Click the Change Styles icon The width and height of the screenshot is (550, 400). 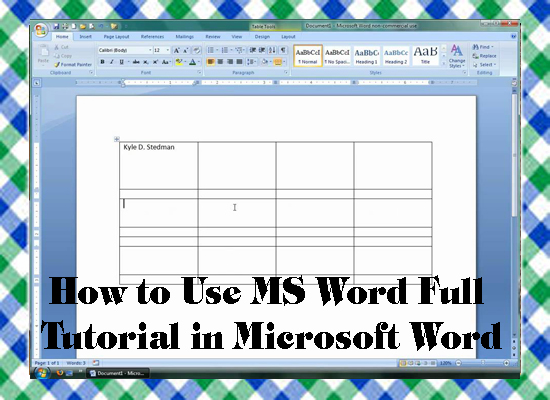(x=457, y=56)
